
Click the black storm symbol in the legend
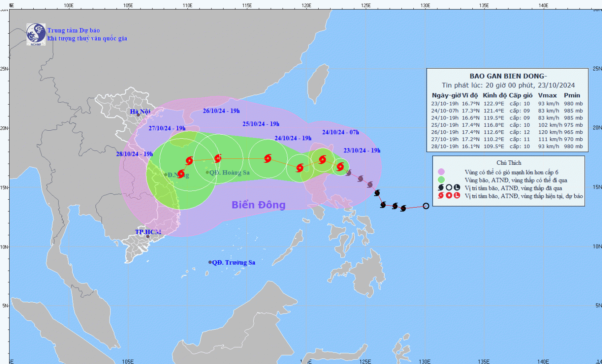coord(441,188)
